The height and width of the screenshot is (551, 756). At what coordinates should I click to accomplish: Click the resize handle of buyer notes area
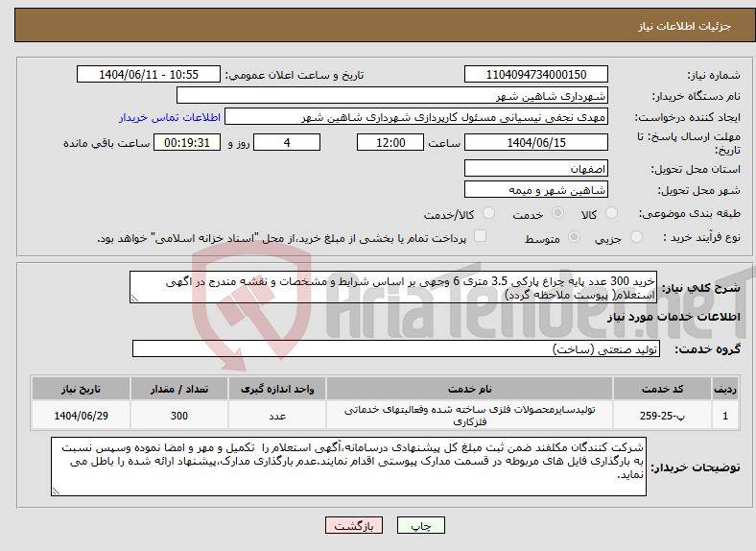pos(56,491)
